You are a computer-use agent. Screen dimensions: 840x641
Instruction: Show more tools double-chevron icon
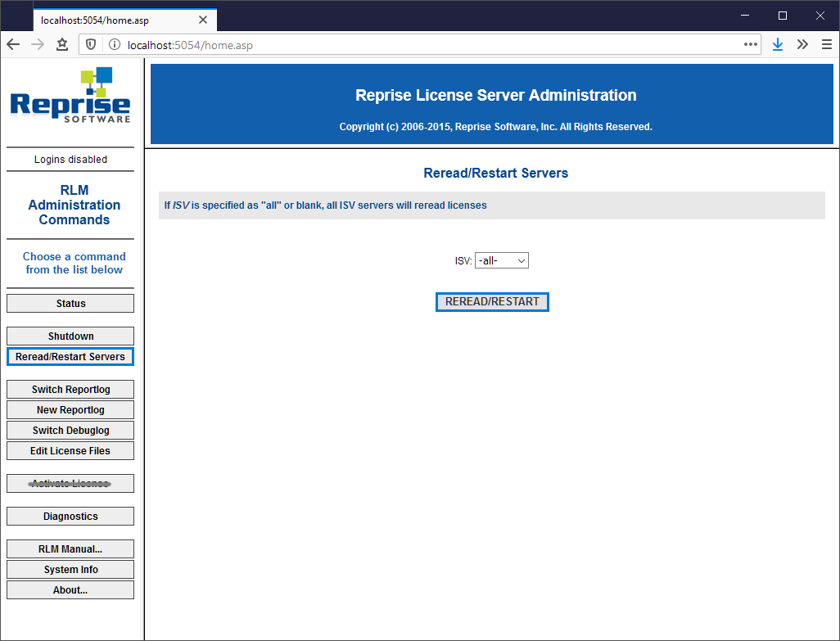[x=802, y=44]
